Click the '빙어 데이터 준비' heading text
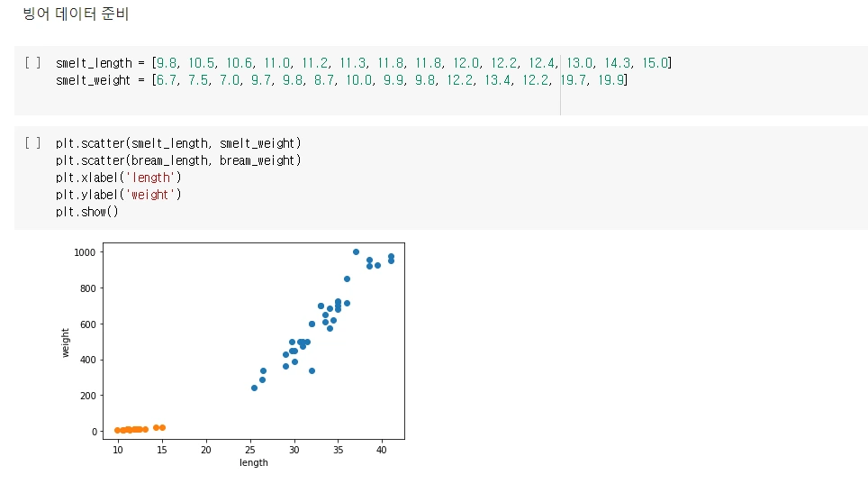The image size is (868, 493). pyautogui.click(x=76, y=14)
